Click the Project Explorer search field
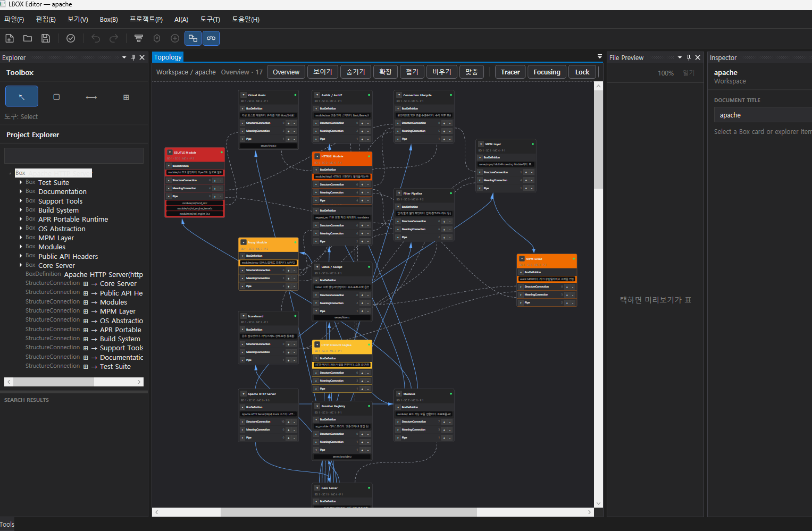The image size is (812, 531). click(74, 156)
